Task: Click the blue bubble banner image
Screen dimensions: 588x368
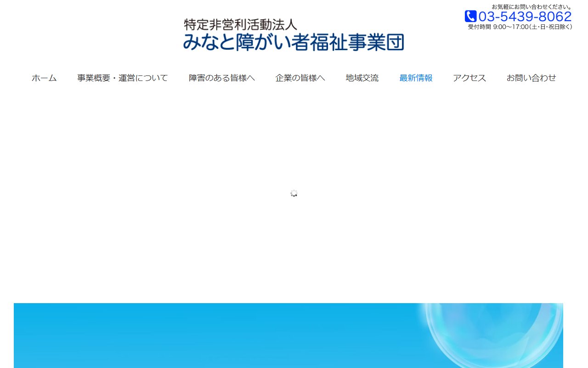Action: 288,335
